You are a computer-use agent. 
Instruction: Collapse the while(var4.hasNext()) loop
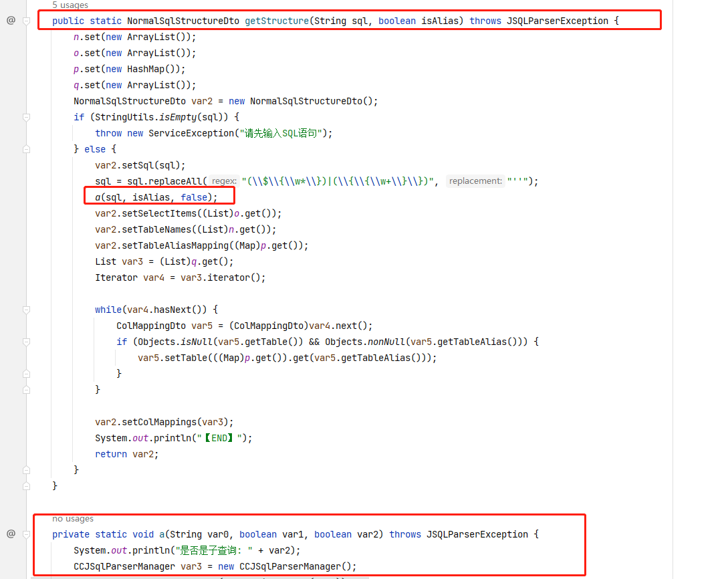[x=27, y=310]
